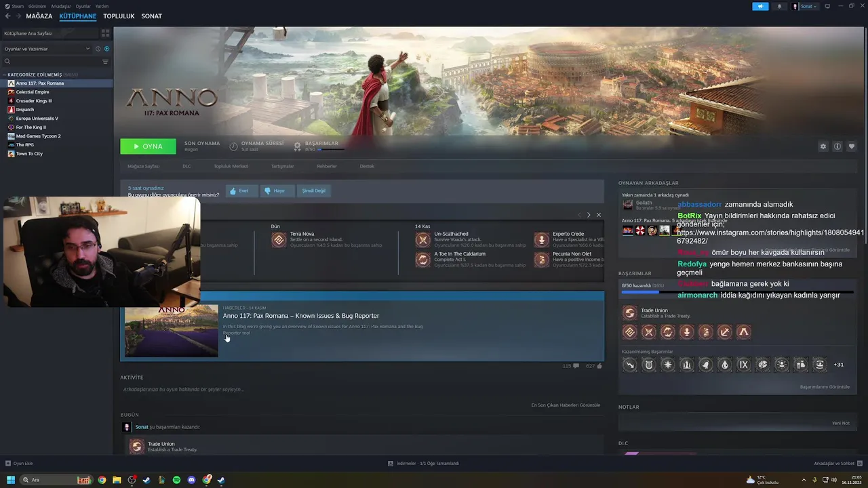868x488 pixels.
Task: Open Arkadaşlar ve Sohbet panel
Action: [x=837, y=464]
